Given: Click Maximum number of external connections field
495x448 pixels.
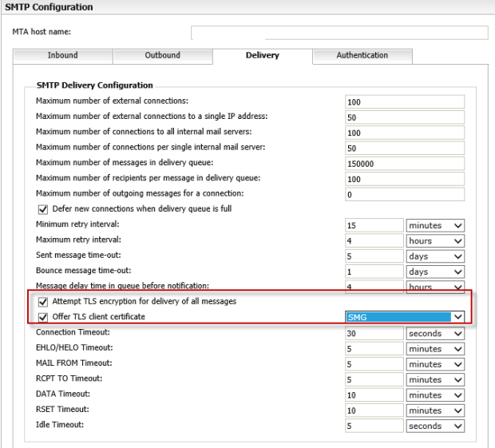Looking at the screenshot, I should point(404,102).
